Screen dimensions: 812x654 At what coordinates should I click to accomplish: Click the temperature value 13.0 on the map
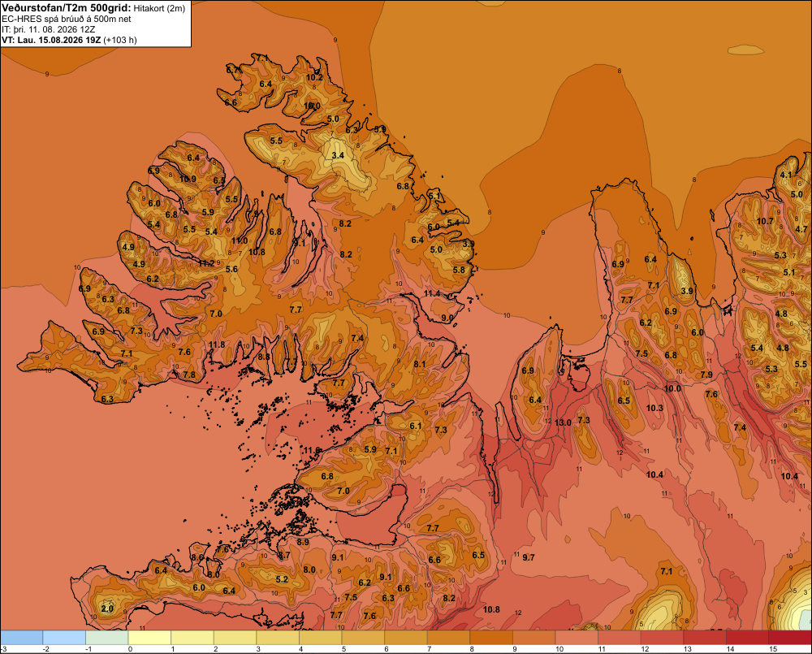point(563,423)
